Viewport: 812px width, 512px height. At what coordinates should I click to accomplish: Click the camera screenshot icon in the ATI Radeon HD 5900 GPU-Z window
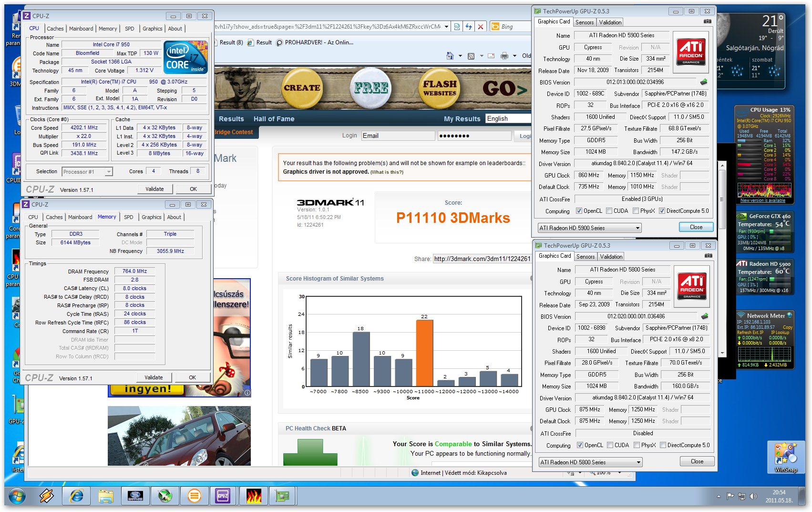click(708, 22)
